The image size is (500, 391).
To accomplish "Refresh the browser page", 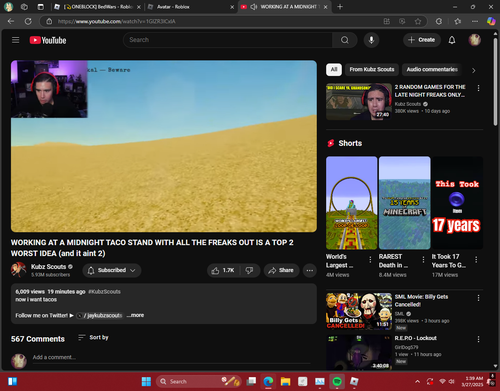I will [x=28, y=21].
